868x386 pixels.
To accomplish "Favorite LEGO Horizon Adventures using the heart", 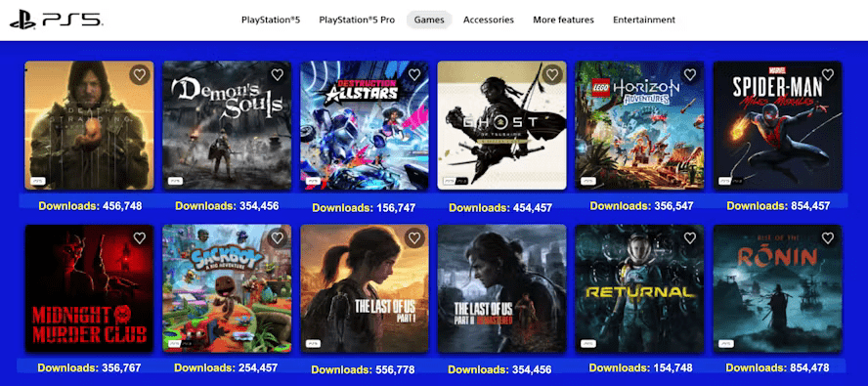I will 690,75.
